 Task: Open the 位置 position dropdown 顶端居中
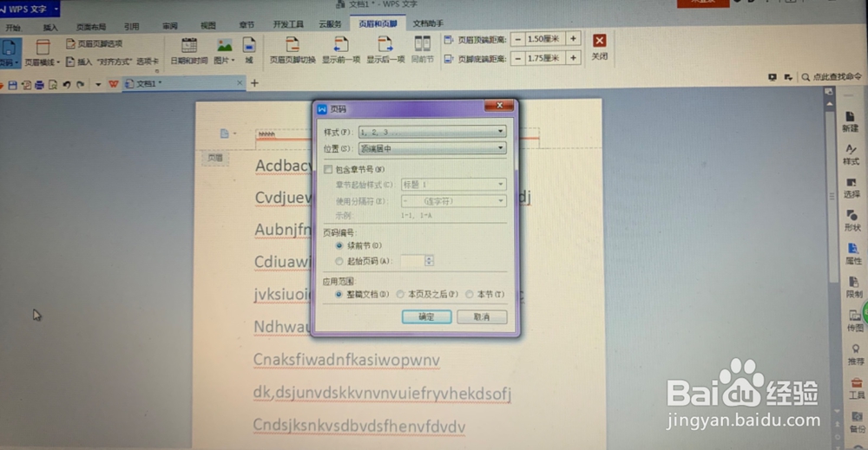point(431,148)
